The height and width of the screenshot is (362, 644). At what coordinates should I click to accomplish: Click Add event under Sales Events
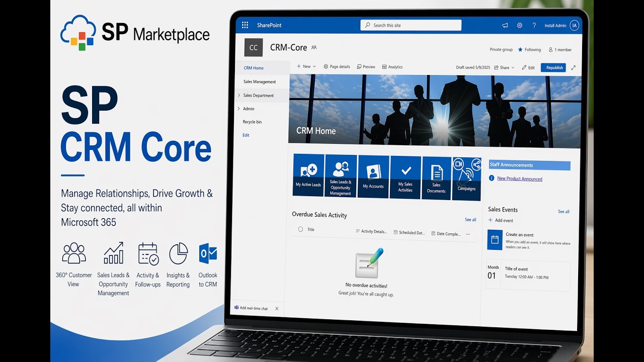point(501,220)
